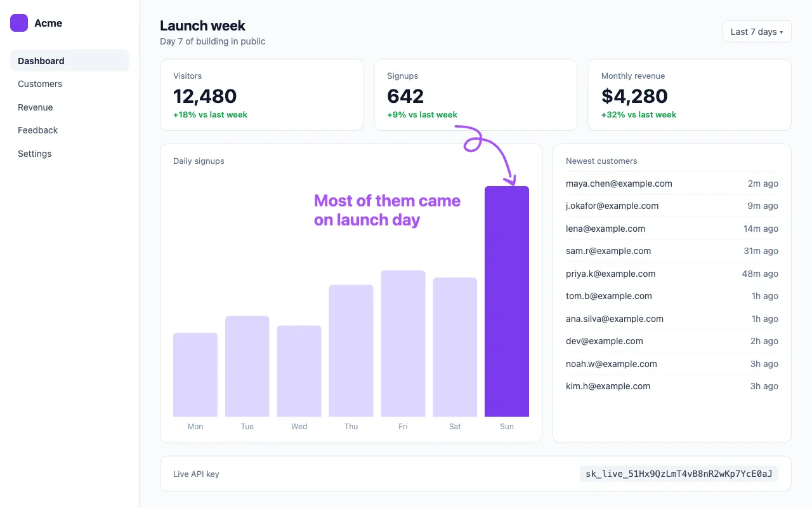Click the purple Acme logo icon
This screenshot has height=508, width=812.
[x=19, y=23]
